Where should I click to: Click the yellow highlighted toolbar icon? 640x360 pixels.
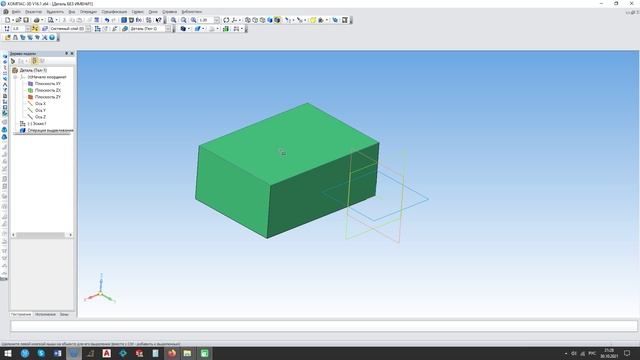click(x=313, y=20)
